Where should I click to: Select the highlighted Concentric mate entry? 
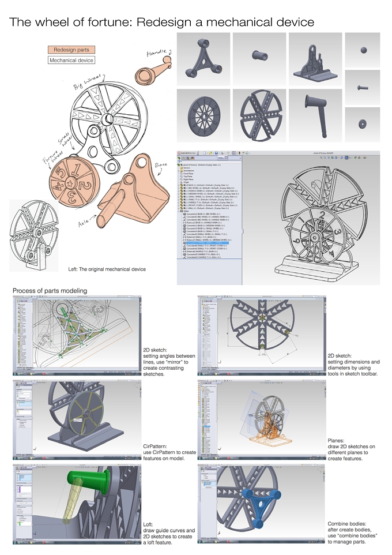click(206, 243)
